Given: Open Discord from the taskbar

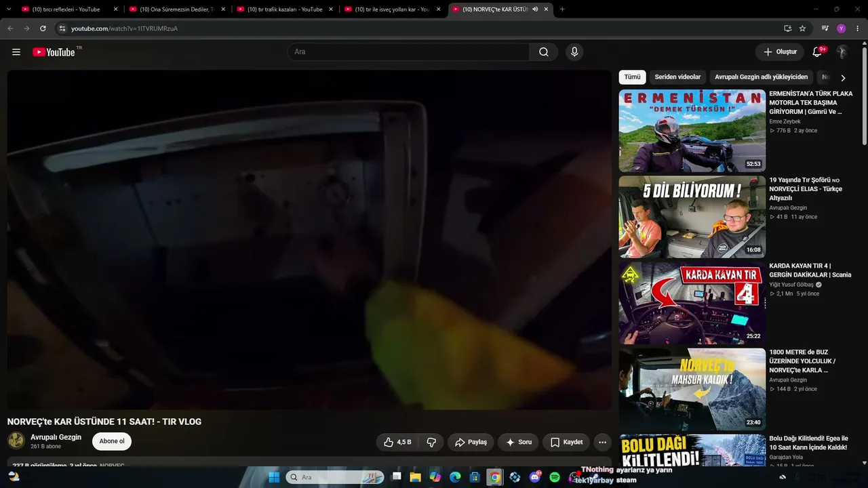Looking at the screenshot, I should [x=535, y=477].
